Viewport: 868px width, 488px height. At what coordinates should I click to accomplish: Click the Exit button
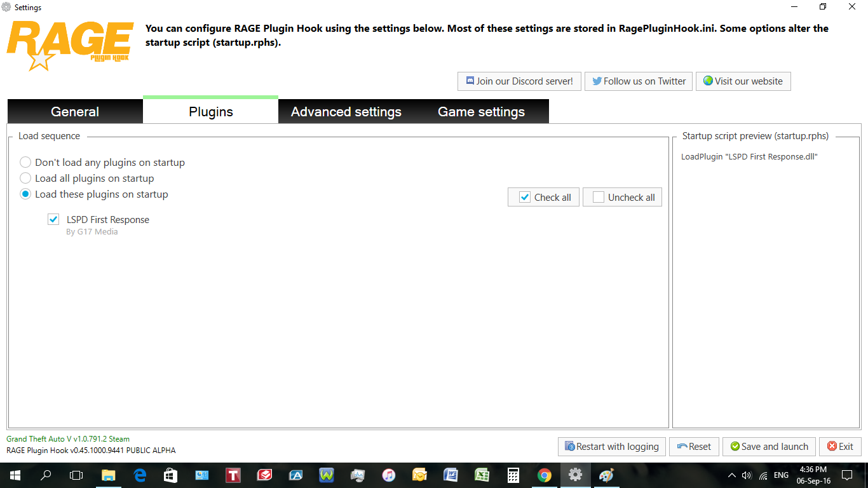click(x=840, y=447)
